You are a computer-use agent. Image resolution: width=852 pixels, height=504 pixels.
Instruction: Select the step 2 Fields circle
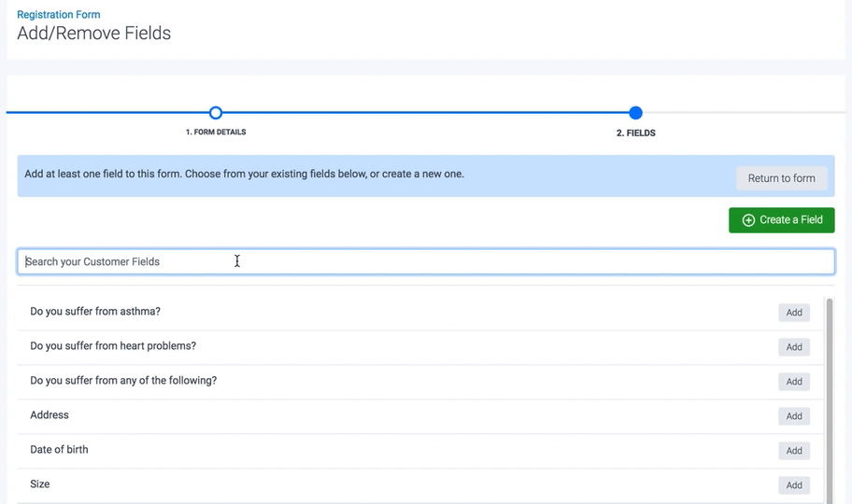(x=635, y=113)
